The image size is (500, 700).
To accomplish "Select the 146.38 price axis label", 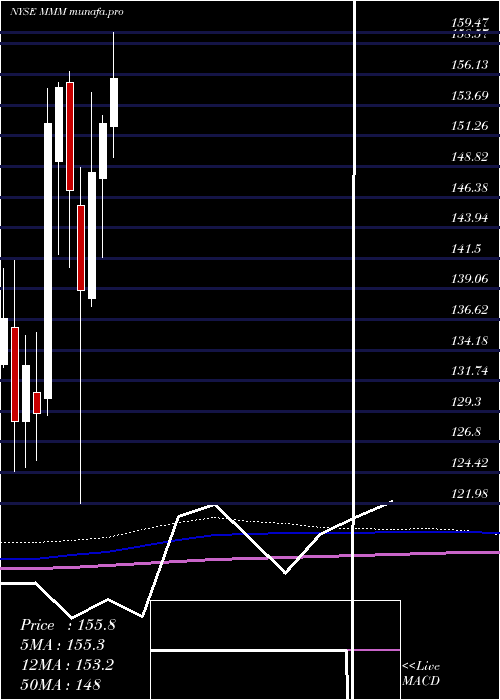I will tap(470, 188).
